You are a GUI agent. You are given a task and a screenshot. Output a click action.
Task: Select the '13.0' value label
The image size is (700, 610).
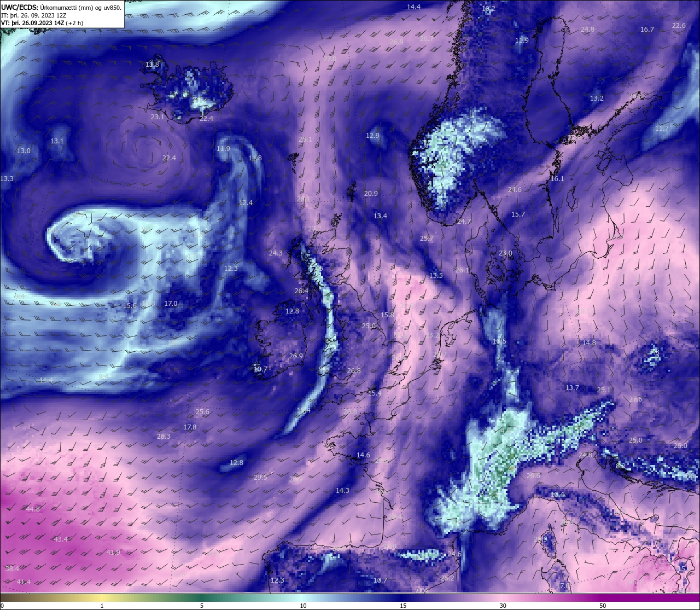(x=24, y=151)
